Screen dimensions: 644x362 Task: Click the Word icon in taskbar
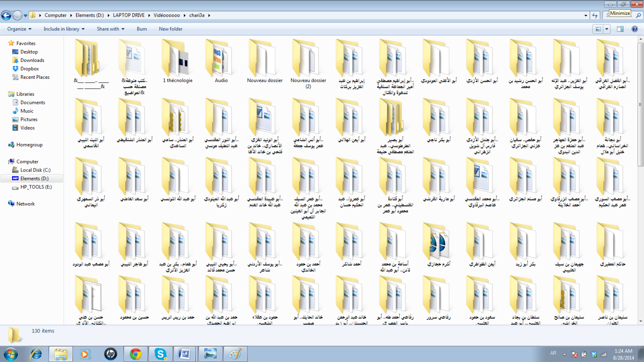(x=184, y=354)
